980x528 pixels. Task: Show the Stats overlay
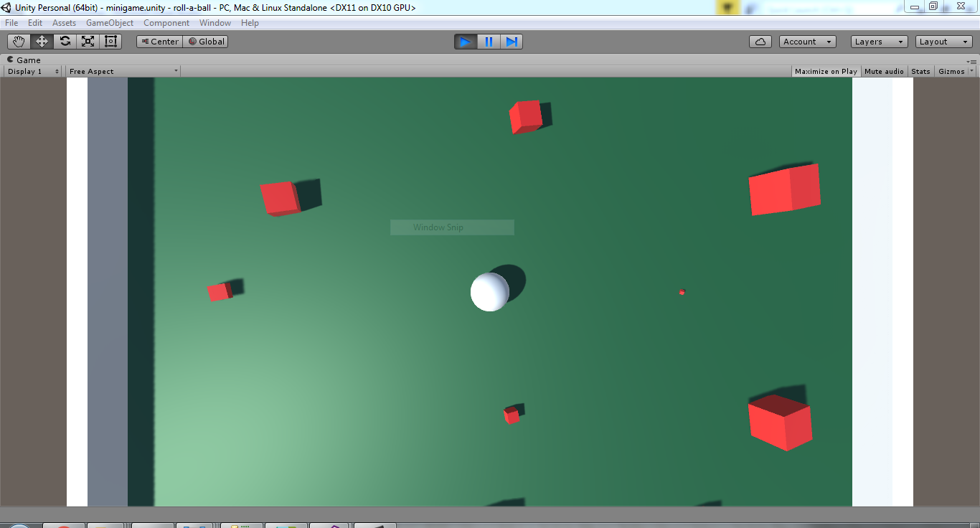click(x=920, y=71)
